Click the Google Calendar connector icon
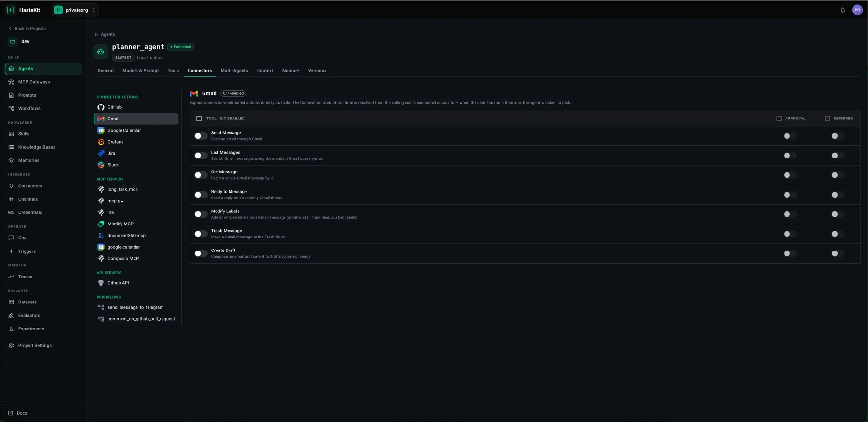The image size is (868, 422). pyautogui.click(x=101, y=131)
